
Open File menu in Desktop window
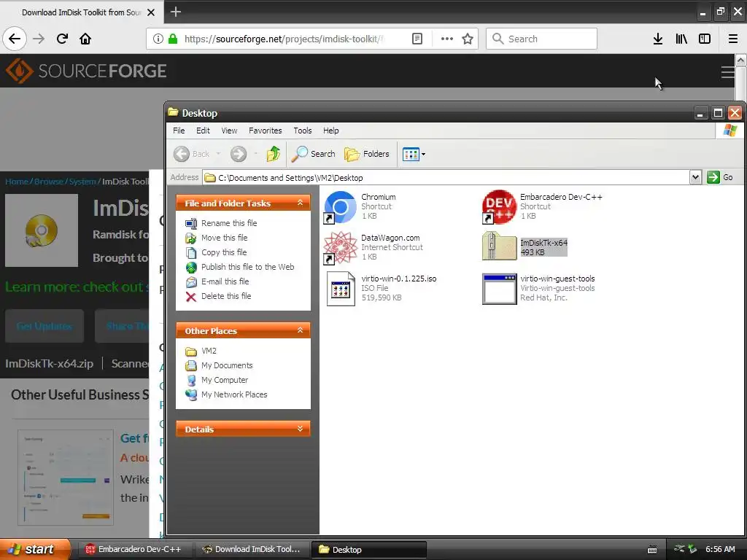click(179, 131)
